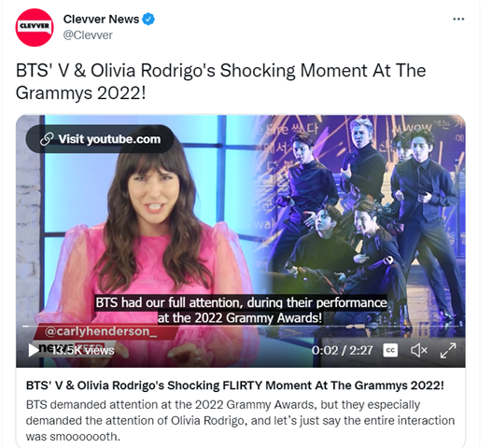Click the chain link icon beside Visit youtube.com
Screen dimensions: 492x448
[x=47, y=139]
